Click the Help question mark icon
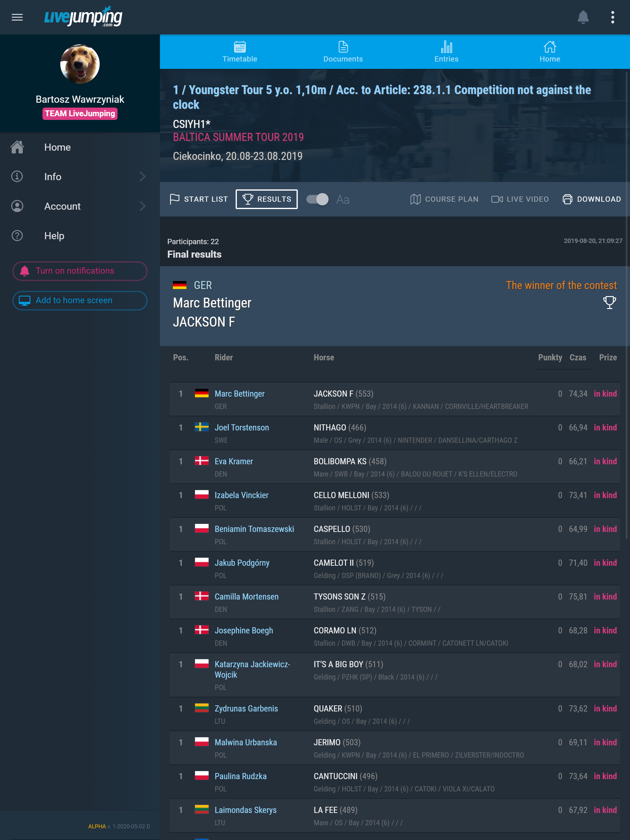 (17, 236)
